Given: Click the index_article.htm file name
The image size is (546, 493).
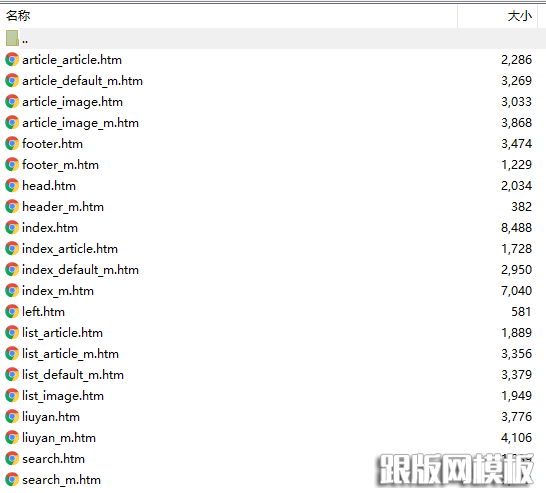Looking at the screenshot, I should [x=70, y=249].
